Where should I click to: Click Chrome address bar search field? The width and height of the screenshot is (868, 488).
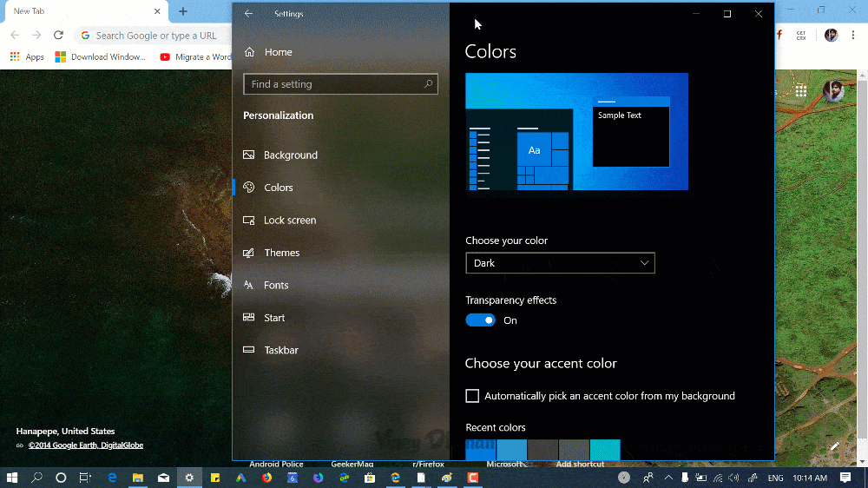(154, 36)
